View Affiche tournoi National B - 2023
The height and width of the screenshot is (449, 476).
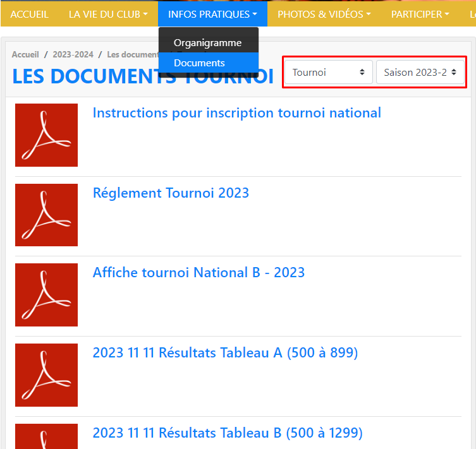(x=198, y=273)
